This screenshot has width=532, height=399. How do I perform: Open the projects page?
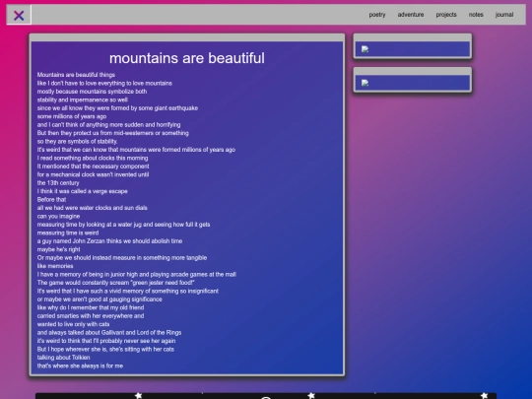click(x=446, y=15)
